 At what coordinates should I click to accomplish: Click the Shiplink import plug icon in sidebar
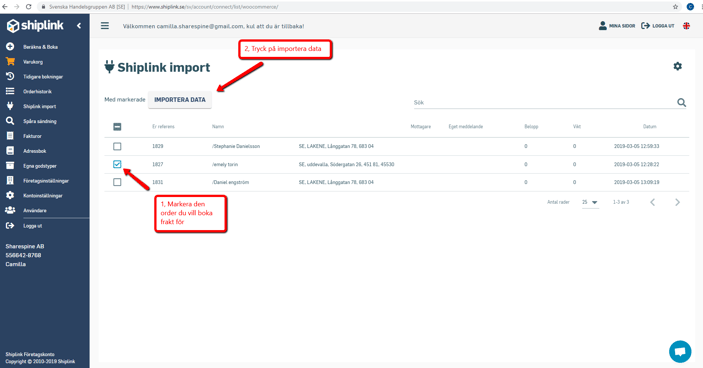[x=10, y=106]
